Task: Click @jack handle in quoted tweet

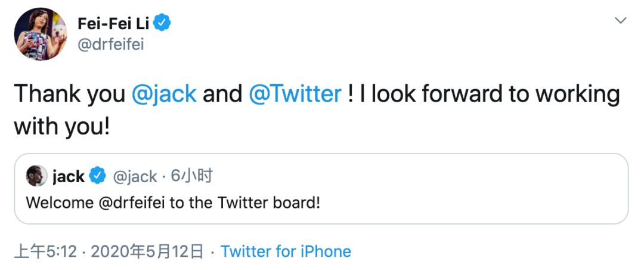Action: point(135,176)
